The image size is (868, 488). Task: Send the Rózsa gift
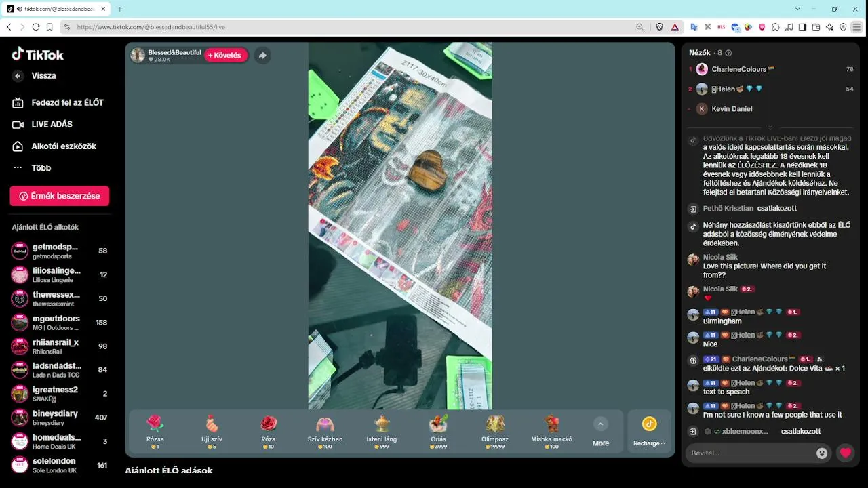[x=155, y=432]
